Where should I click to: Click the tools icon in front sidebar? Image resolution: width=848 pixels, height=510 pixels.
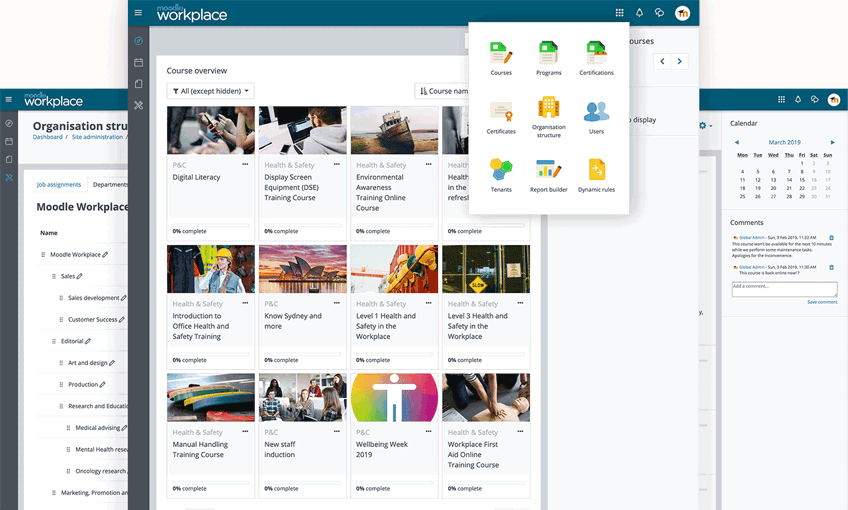click(x=138, y=105)
